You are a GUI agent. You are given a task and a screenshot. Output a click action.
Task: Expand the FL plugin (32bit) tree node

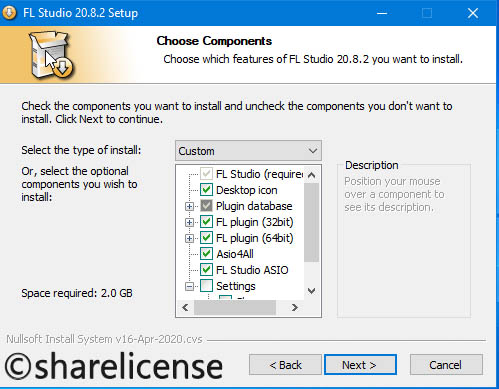189,222
